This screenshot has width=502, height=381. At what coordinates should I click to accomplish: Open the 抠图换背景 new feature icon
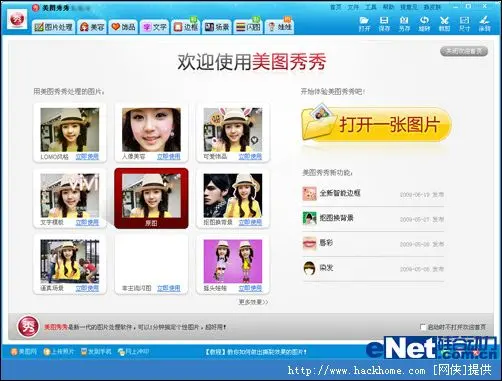click(309, 218)
